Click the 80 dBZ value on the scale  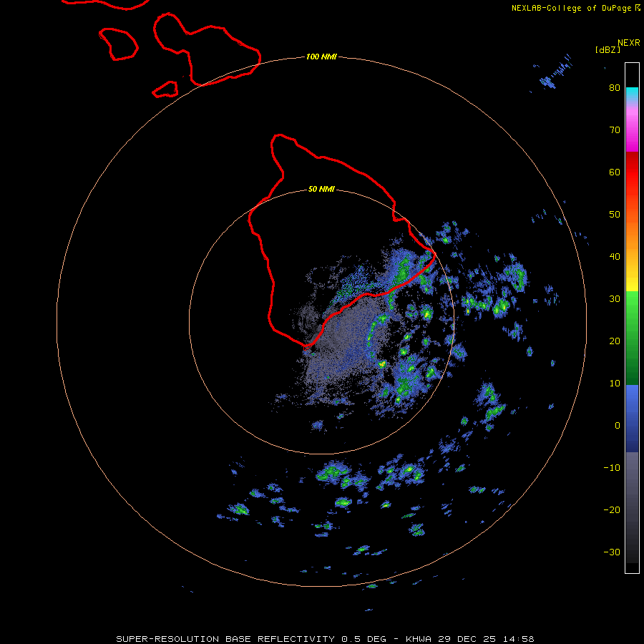(x=615, y=88)
